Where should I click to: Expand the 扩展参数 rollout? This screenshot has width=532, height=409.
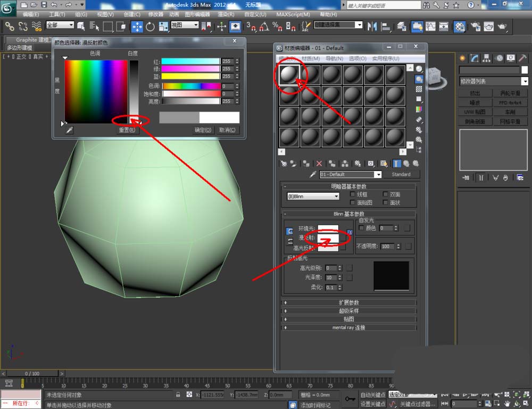point(348,302)
